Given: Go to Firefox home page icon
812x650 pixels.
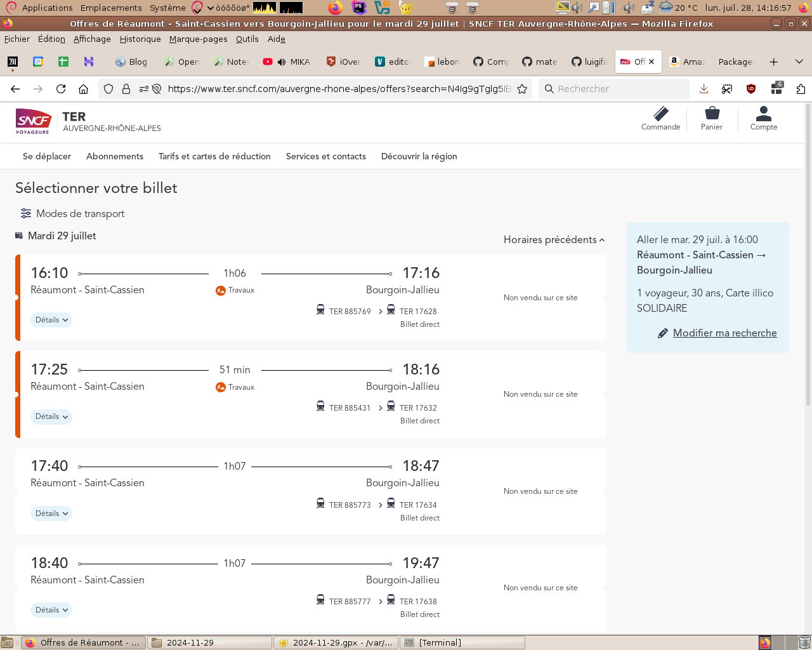Looking at the screenshot, I should [83, 89].
